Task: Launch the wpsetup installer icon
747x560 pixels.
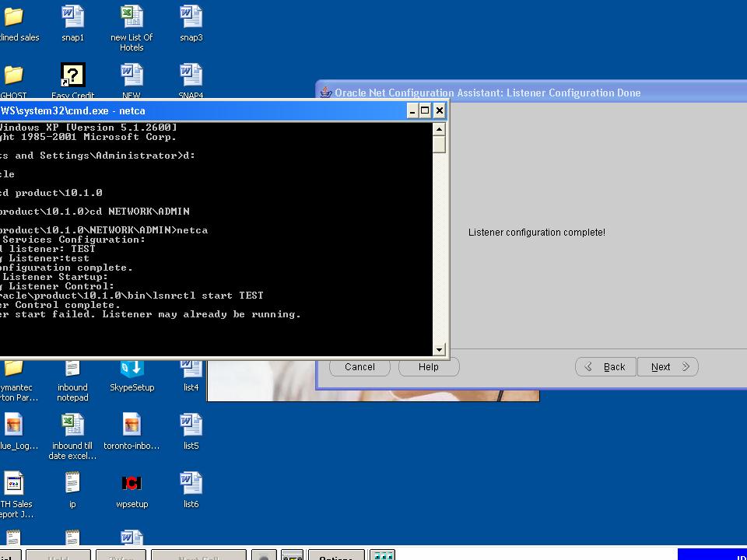Action: point(132,483)
